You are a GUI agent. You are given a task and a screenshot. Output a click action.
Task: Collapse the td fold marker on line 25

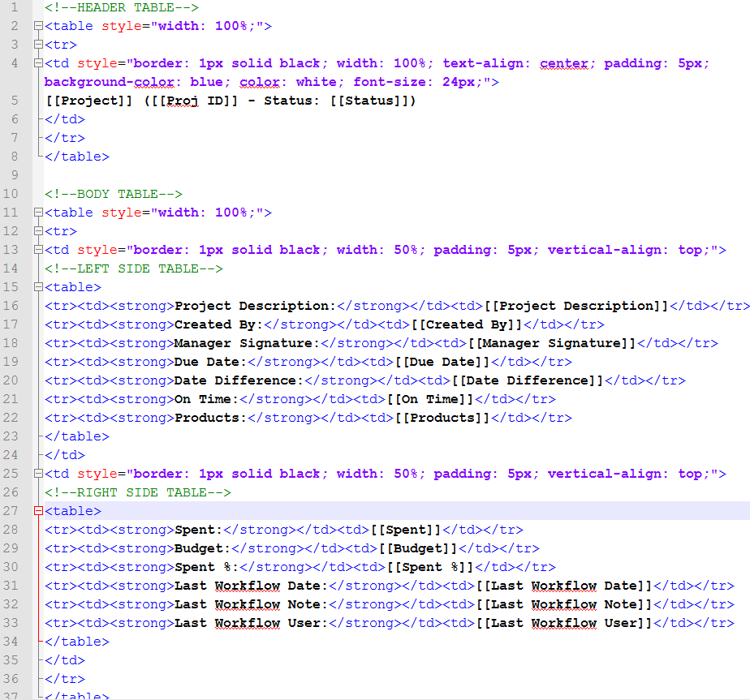pos(38,474)
